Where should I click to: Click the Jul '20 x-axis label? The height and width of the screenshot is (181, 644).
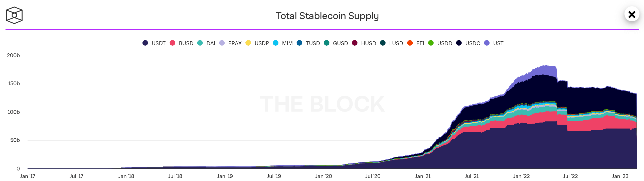coord(373,176)
